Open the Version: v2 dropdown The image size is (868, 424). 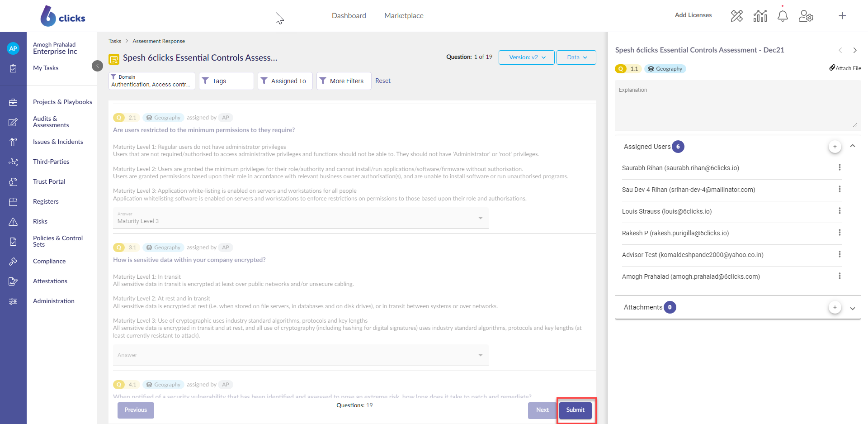[x=527, y=57]
